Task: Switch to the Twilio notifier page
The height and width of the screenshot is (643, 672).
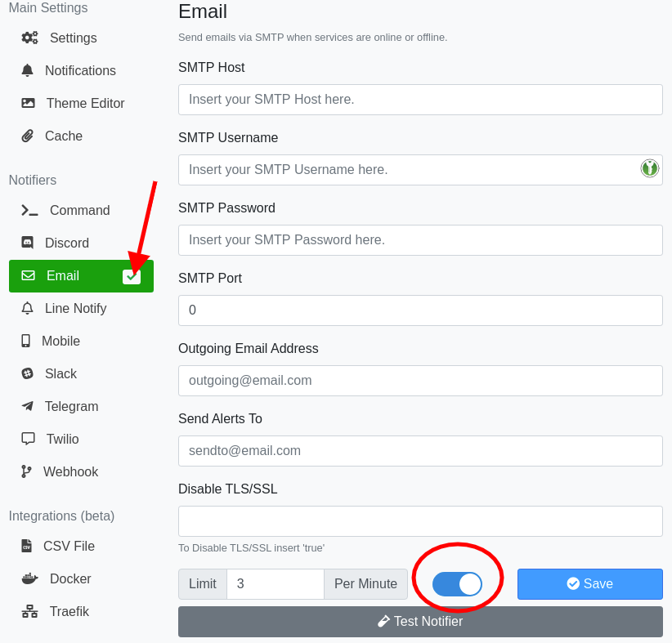Action: (x=27, y=439)
